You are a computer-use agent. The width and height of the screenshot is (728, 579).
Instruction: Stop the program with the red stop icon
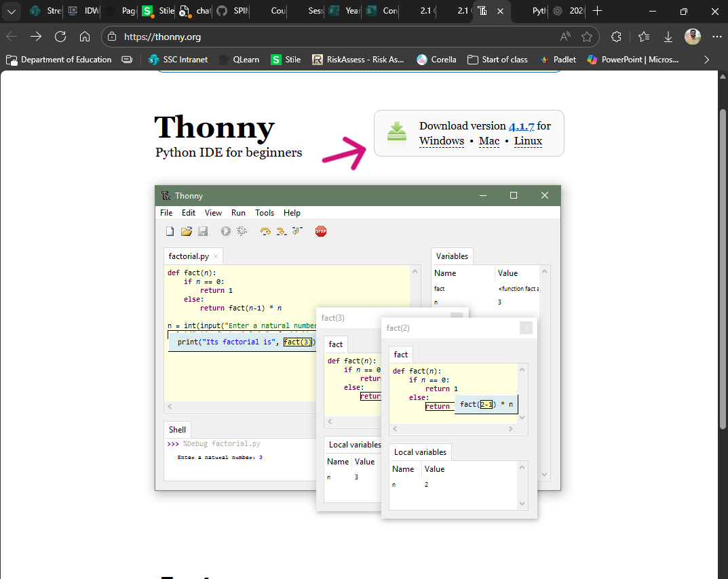(x=320, y=231)
